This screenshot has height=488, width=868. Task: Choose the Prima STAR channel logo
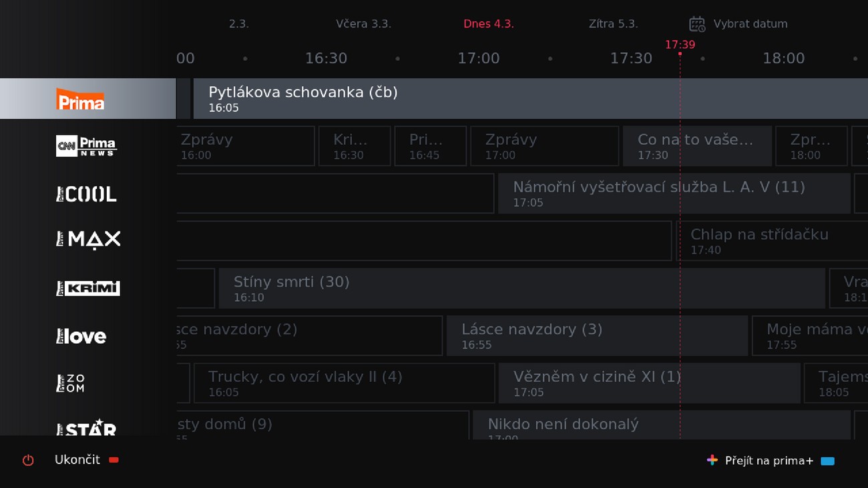pos(86,428)
